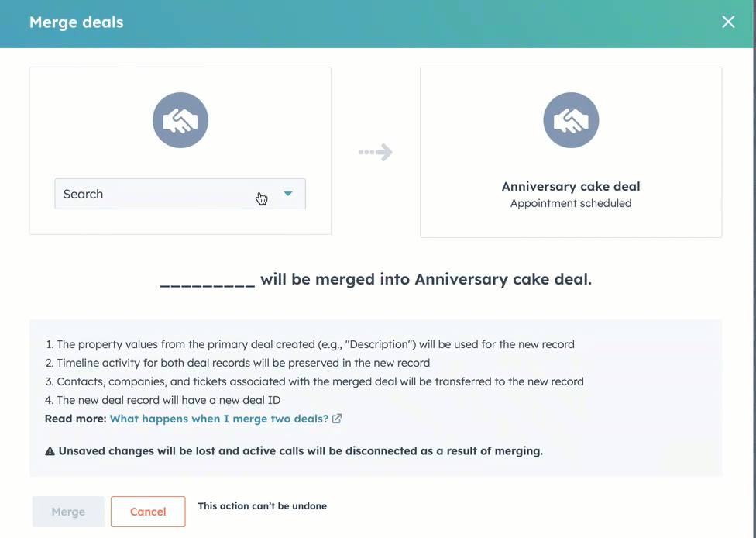Click the external link icon after the help link

point(337,419)
